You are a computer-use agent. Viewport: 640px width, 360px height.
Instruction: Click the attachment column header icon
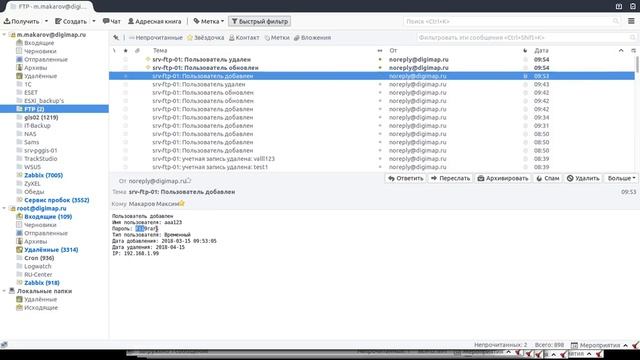[x=137, y=51]
